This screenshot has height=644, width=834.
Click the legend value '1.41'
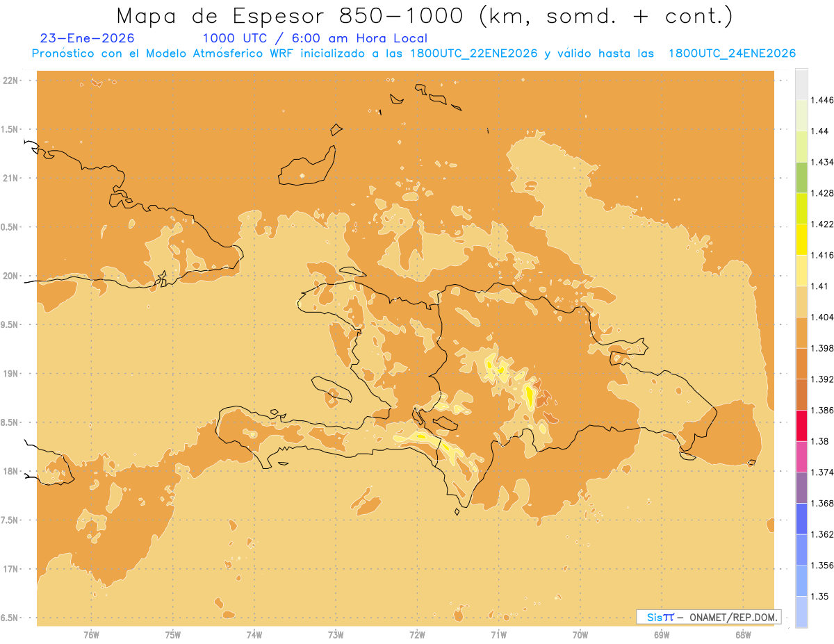tap(820, 286)
